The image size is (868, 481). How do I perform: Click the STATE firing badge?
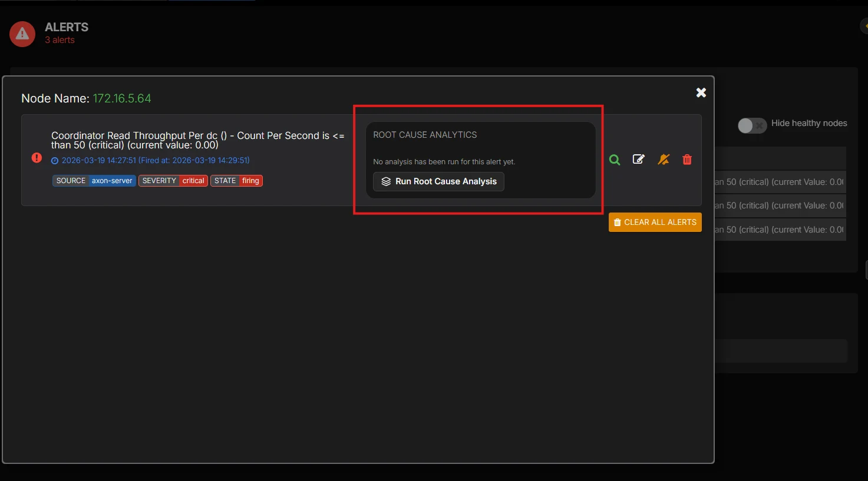tap(236, 180)
